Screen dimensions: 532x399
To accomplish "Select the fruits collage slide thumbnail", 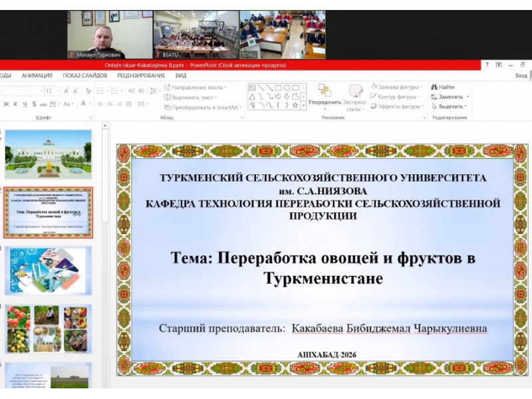I will [48, 329].
